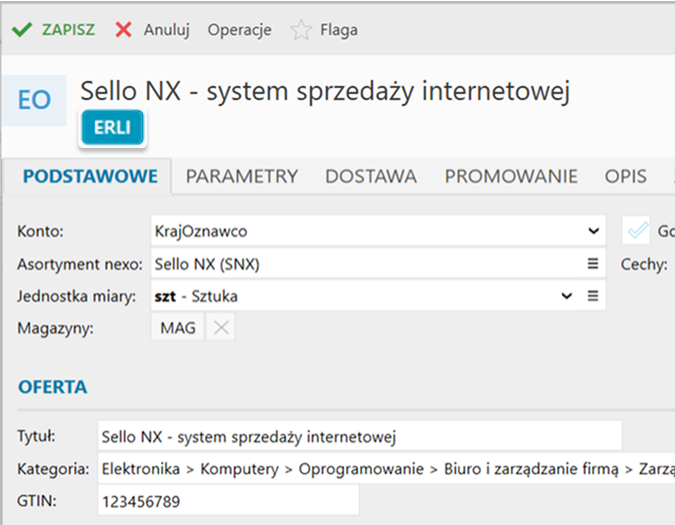Open the Jednostka miary list icon
675x525 pixels.
[592, 296]
